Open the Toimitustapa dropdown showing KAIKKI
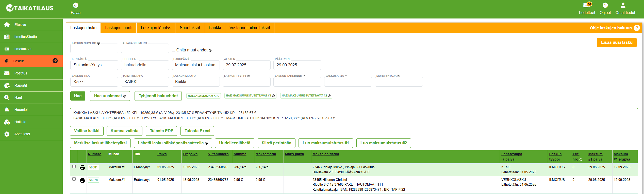The image size is (644, 194). [145, 82]
